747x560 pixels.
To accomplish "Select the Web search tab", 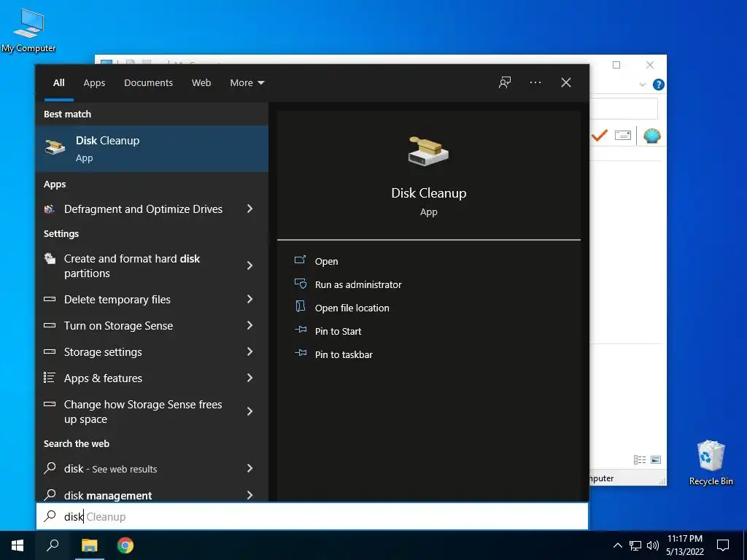I will click(x=201, y=83).
